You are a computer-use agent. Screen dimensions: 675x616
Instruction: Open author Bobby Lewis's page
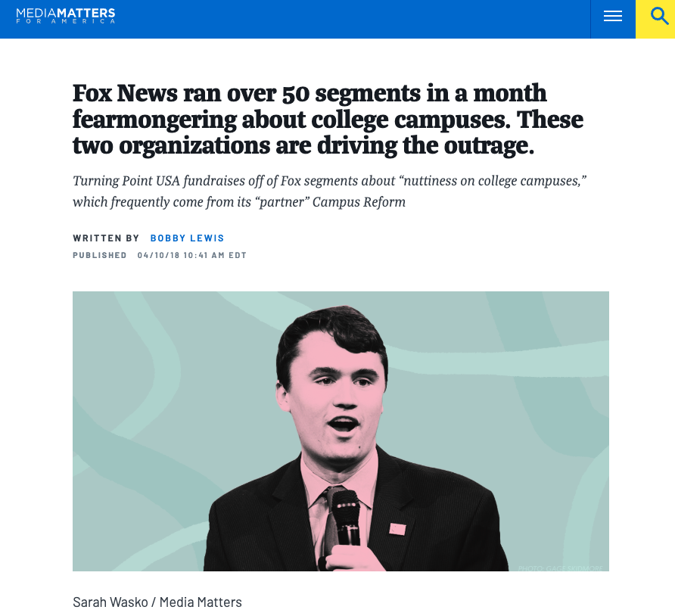click(188, 238)
